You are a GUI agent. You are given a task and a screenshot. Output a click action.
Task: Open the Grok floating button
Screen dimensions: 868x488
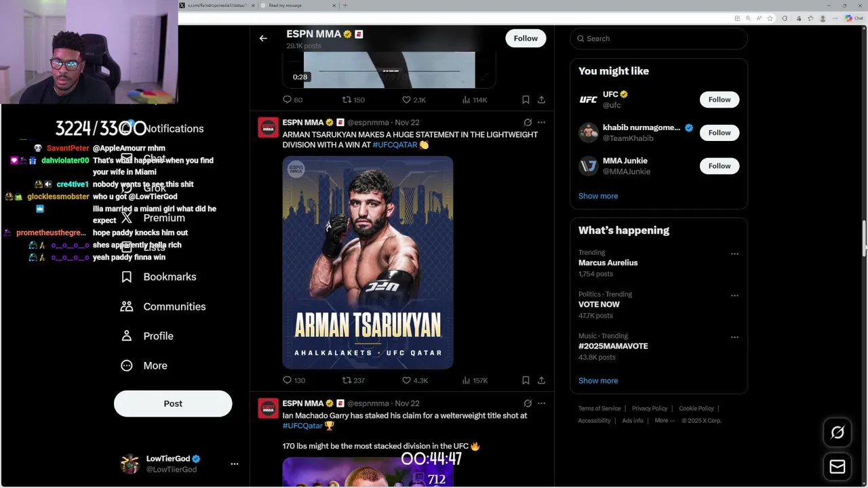(x=837, y=432)
